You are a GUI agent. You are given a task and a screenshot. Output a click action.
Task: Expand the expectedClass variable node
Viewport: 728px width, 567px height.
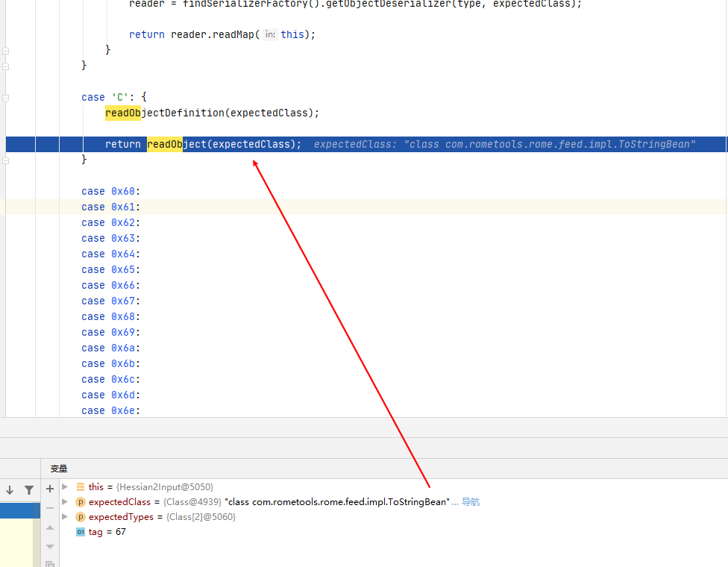pos(65,501)
